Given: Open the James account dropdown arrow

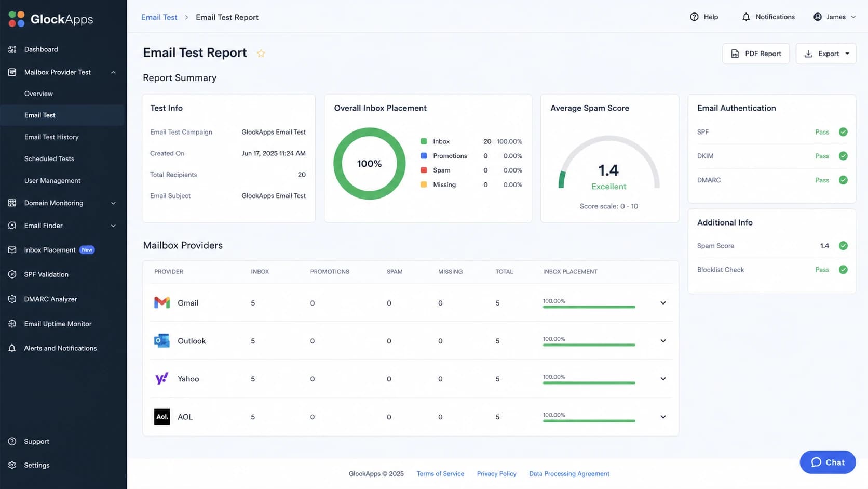Looking at the screenshot, I should pyautogui.click(x=853, y=17).
